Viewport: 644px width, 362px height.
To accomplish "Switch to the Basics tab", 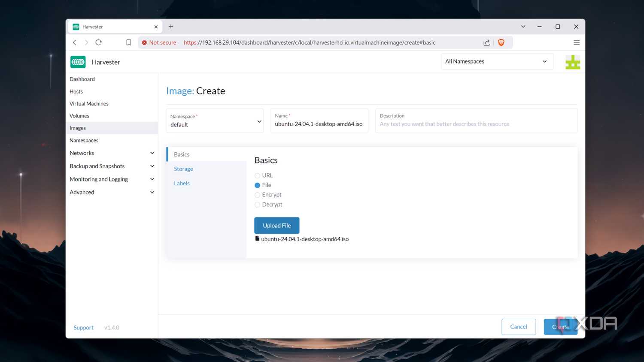I will (207, 154).
